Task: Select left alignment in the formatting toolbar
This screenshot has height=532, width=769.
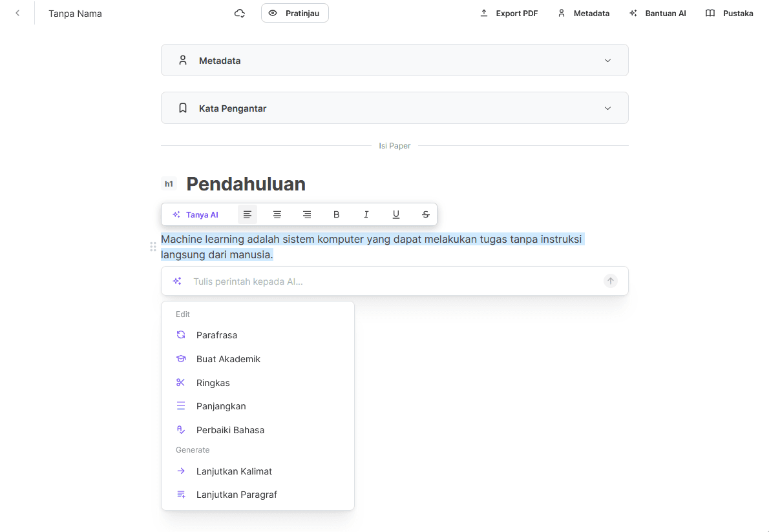Action: (248, 214)
